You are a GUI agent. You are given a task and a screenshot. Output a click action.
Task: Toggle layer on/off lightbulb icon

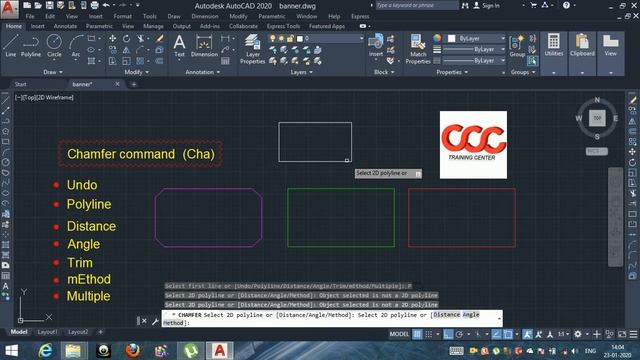click(272, 38)
